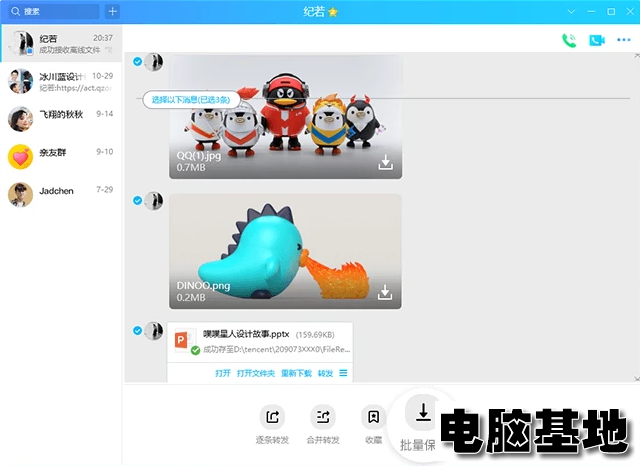Click the 飞翔的秋秋 avatar
Image resolution: width=640 pixels, height=466 pixels.
pyautogui.click(x=20, y=119)
